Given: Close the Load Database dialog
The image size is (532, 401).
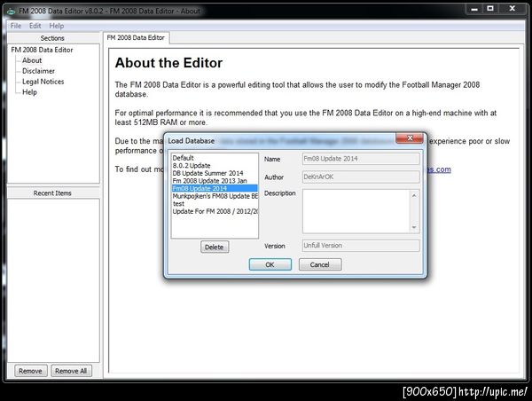Looking at the screenshot, I should pyautogui.click(x=410, y=138).
